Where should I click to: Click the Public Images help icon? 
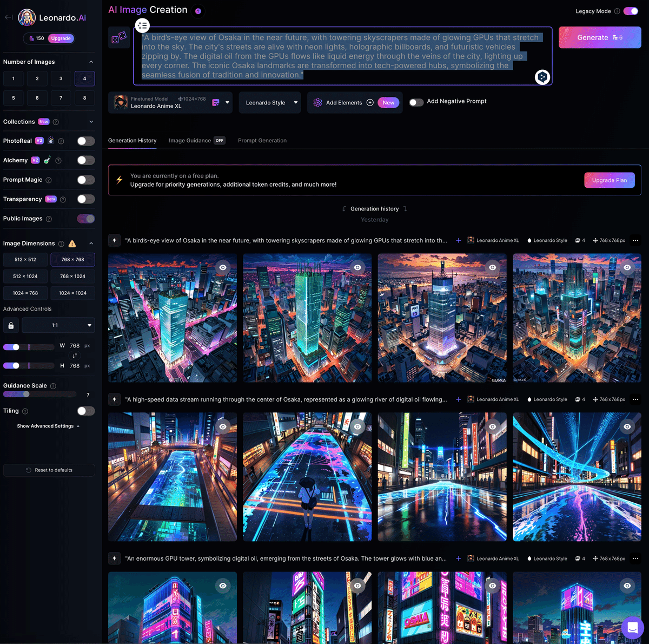(x=49, y=219)
